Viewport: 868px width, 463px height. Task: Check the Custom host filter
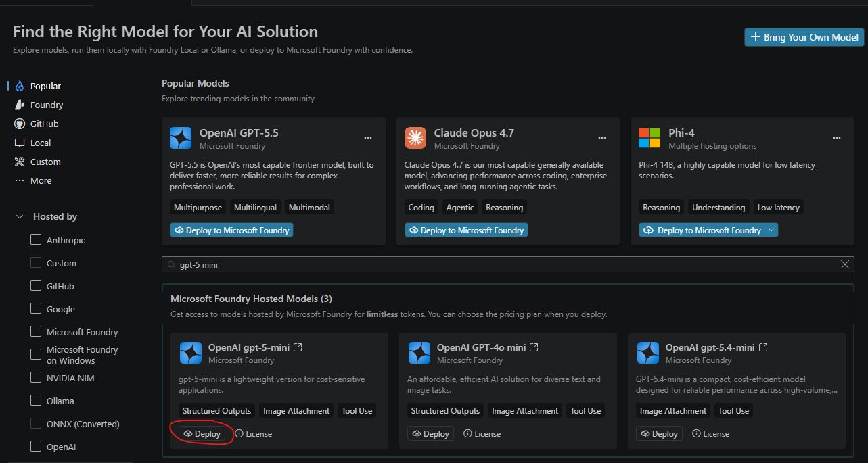point(36,263)
